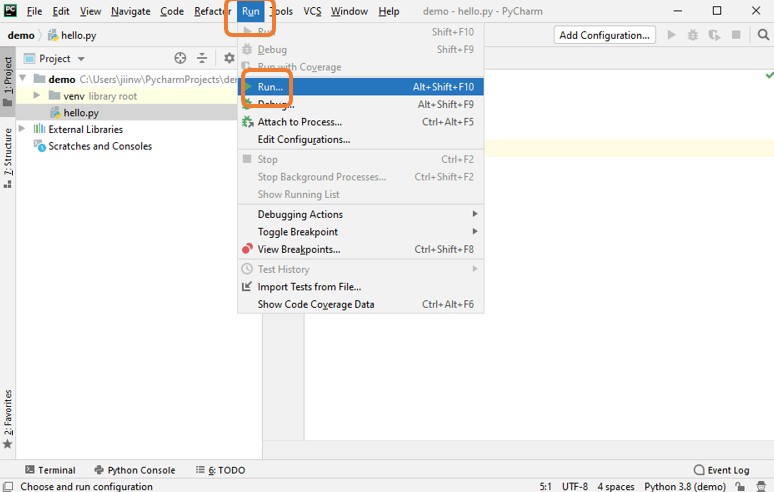The image size is (774, 492).
Task: Select Show Code Coverage Data
Action: click(x=360, y=304)
